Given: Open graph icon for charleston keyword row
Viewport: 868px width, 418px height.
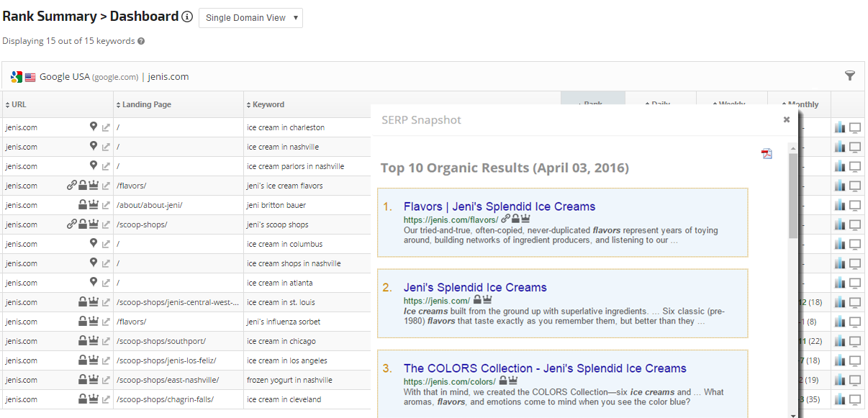Looking at the screenshot, I should (x=840, y=127).
